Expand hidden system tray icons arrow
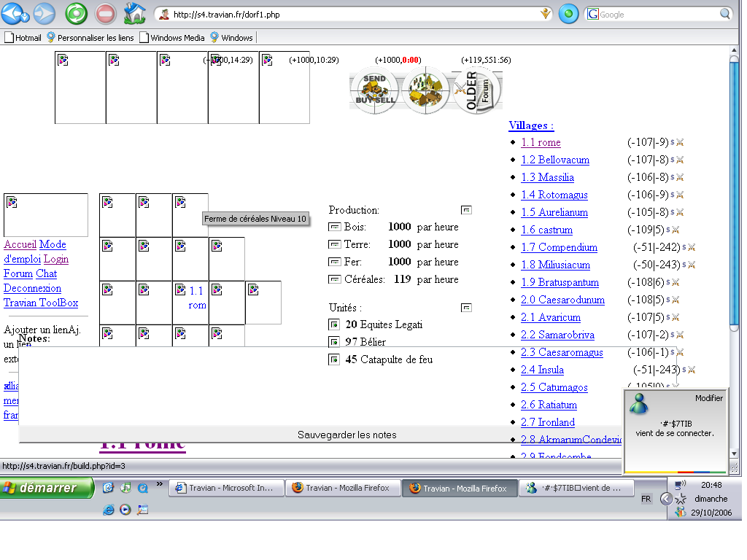747x560 pixels. (666, 499)
